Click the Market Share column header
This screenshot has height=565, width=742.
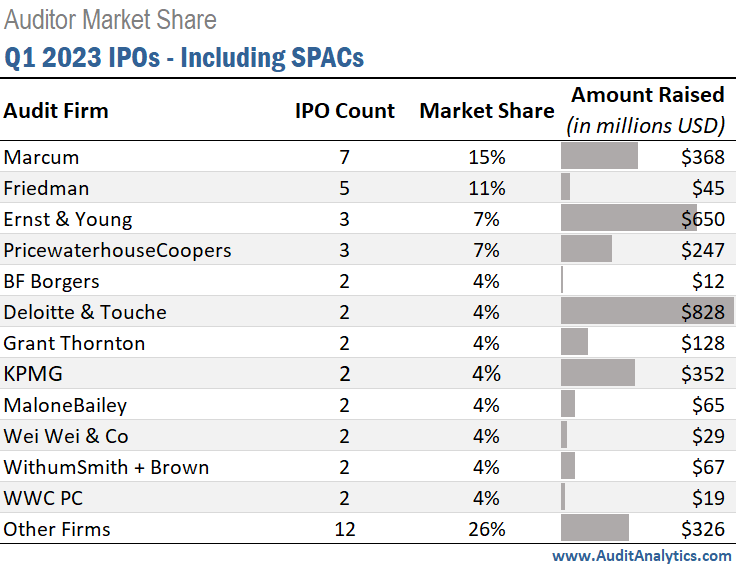pyautogui.click(x=486, y=110)
